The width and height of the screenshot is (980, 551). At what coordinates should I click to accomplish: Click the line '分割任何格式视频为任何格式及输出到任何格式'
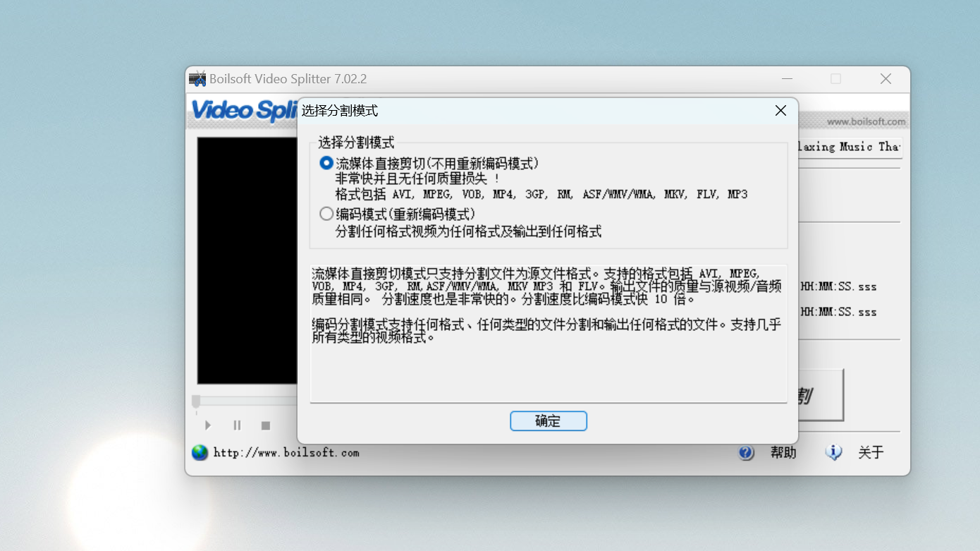click(469, 231)
